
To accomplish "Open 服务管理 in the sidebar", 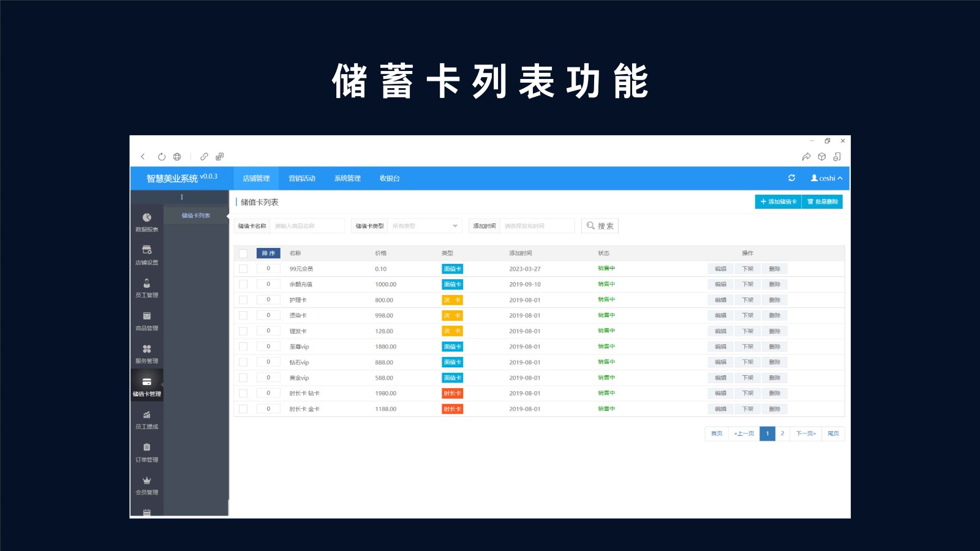I will click(x=147, y=354).
